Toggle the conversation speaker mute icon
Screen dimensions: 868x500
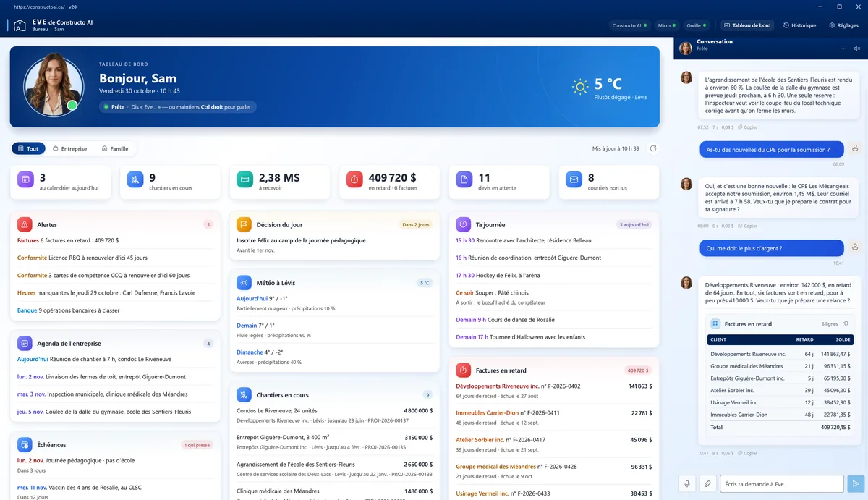point(857,48)
